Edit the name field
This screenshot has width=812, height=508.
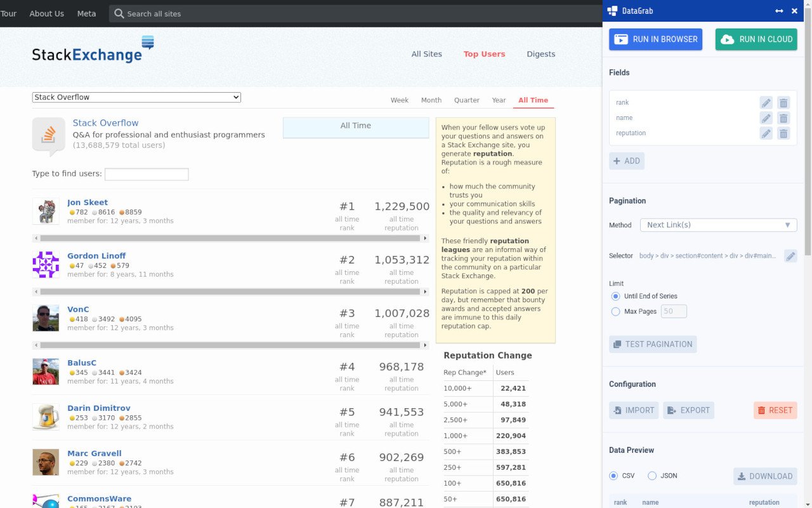click(x=766, y=118)
